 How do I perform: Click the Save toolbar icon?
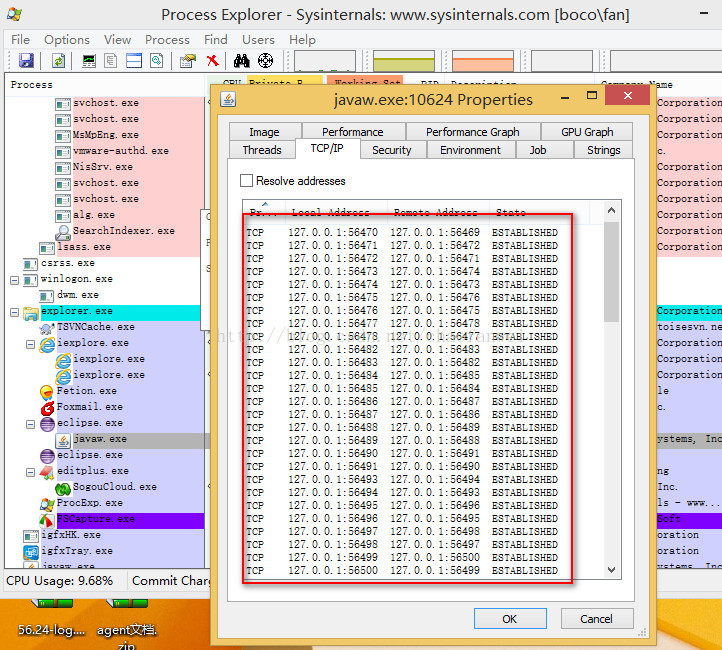(26, 60)
